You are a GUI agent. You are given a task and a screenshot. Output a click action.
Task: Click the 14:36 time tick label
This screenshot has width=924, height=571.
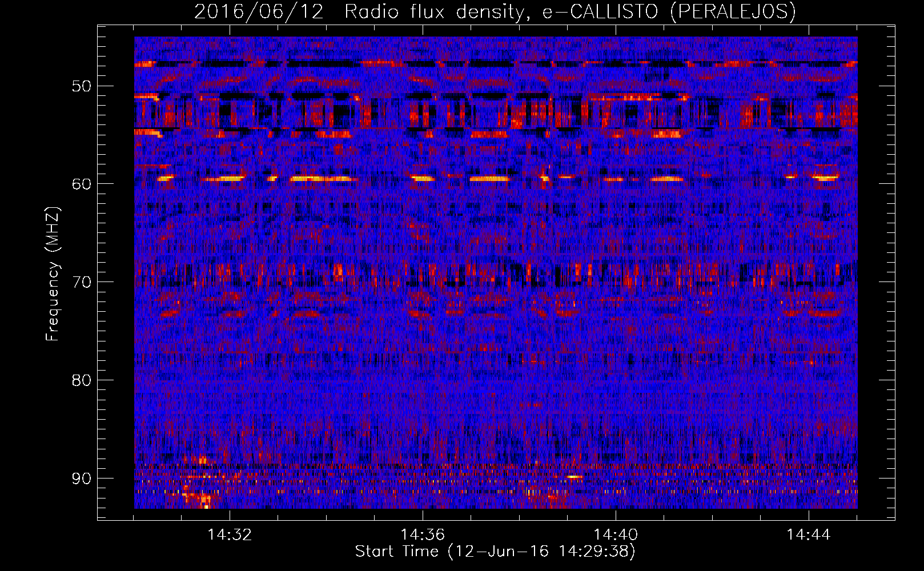coord(423,534)
